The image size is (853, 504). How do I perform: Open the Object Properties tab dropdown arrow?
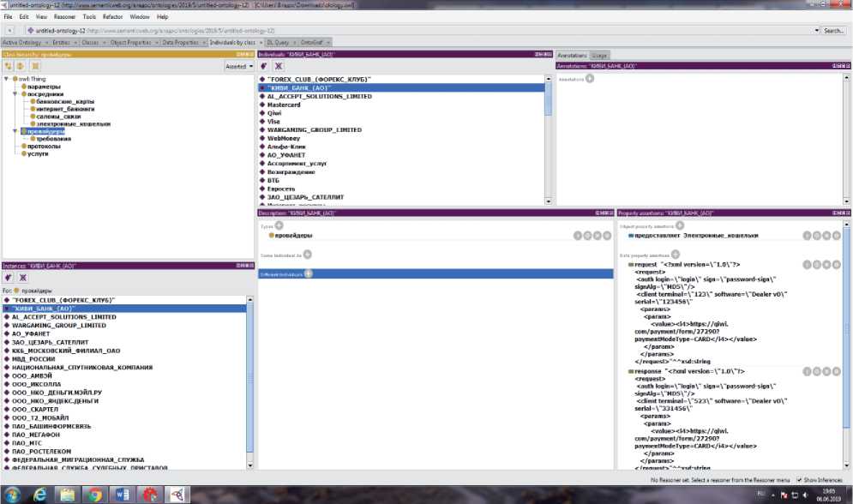157,42
